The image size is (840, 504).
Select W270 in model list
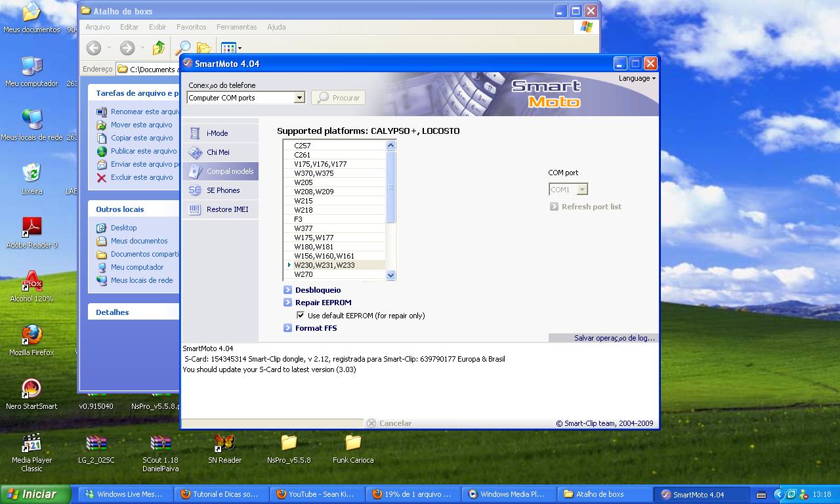335,274
